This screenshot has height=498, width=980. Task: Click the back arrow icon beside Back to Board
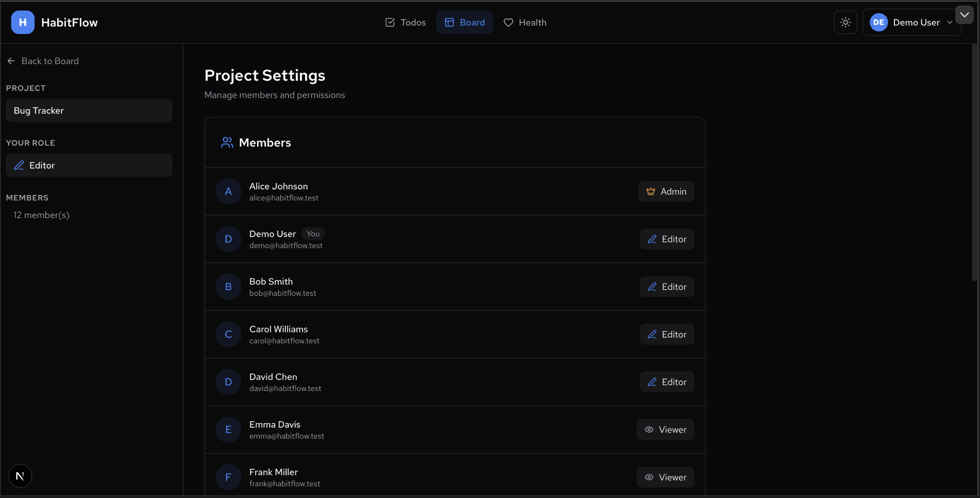coord(11,61)
